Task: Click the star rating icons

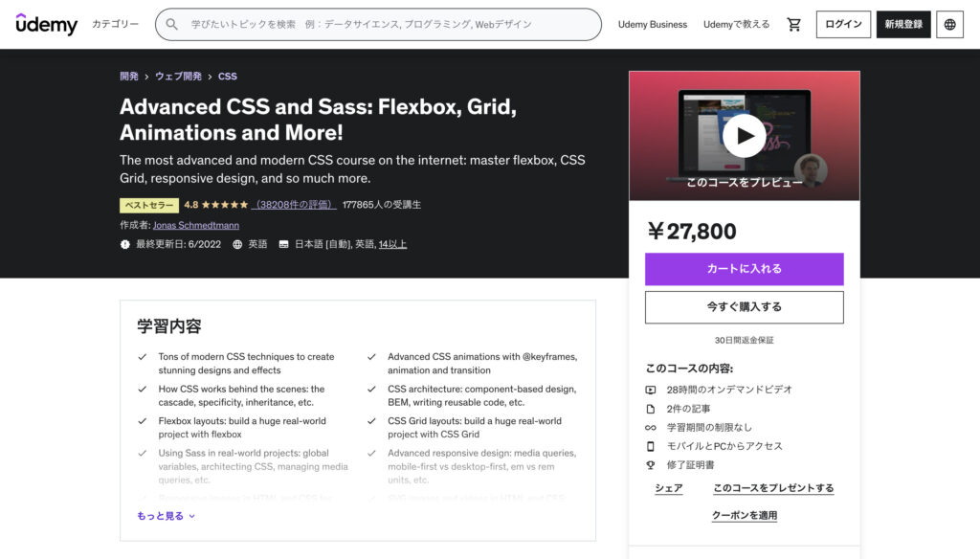Action: [x=225, y=205]
